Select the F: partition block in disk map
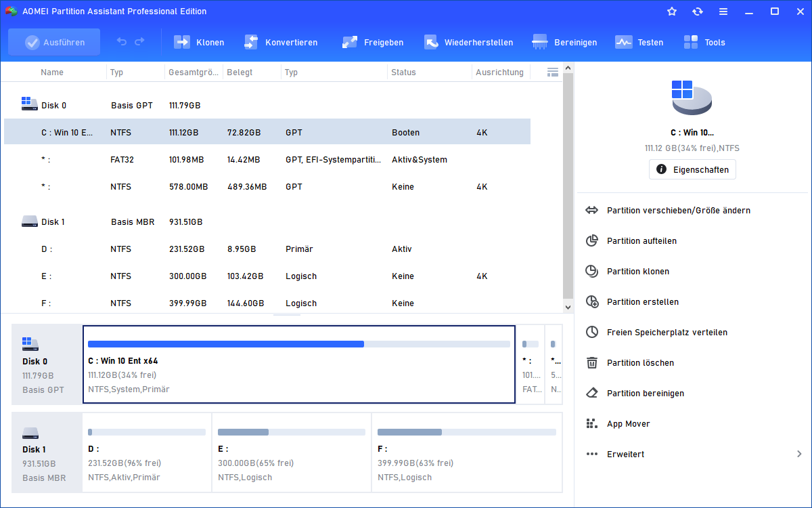Viewport: 812px width, 508px height. coord(466,452)
